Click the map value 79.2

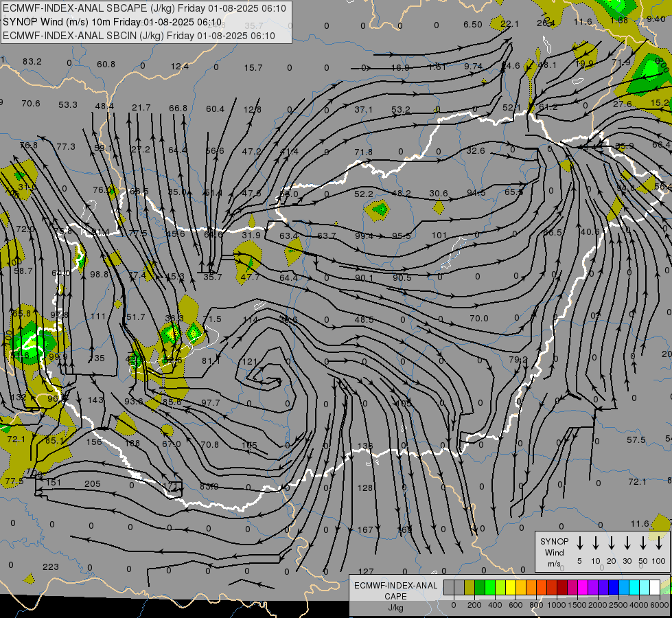[518, 359]
